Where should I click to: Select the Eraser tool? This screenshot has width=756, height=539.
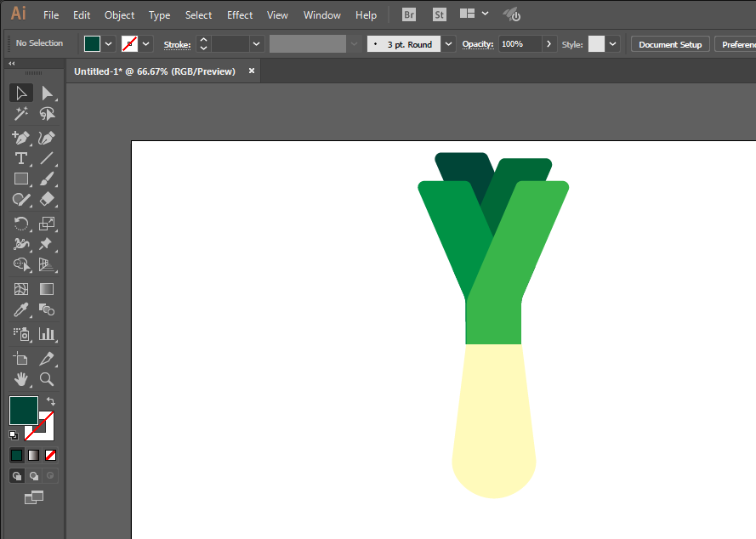[x=47, y=200]
